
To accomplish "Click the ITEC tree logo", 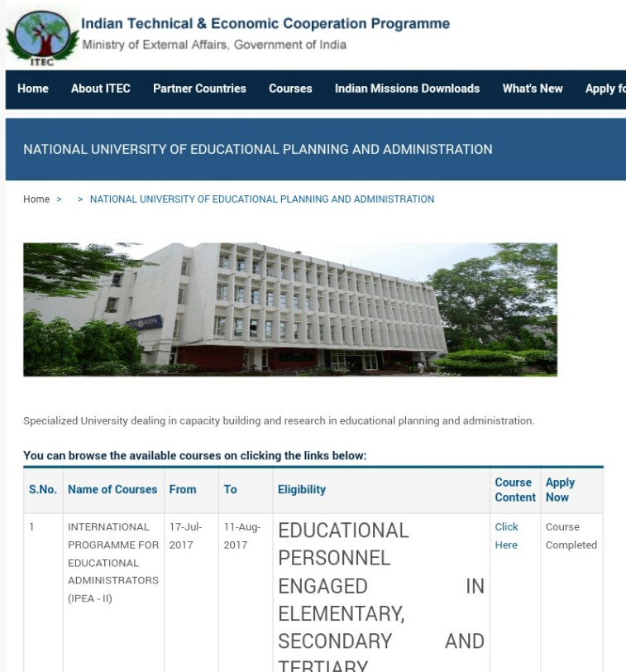I will click(42, 39).
